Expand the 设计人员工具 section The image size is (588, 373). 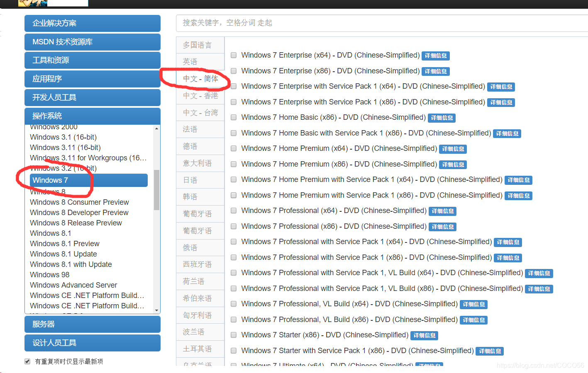pyautogui.click(x=93, y=343)
